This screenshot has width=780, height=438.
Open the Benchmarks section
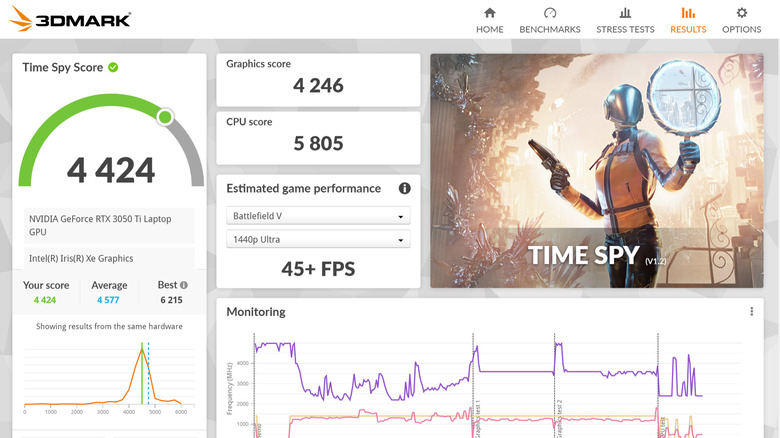click(549, 20)
